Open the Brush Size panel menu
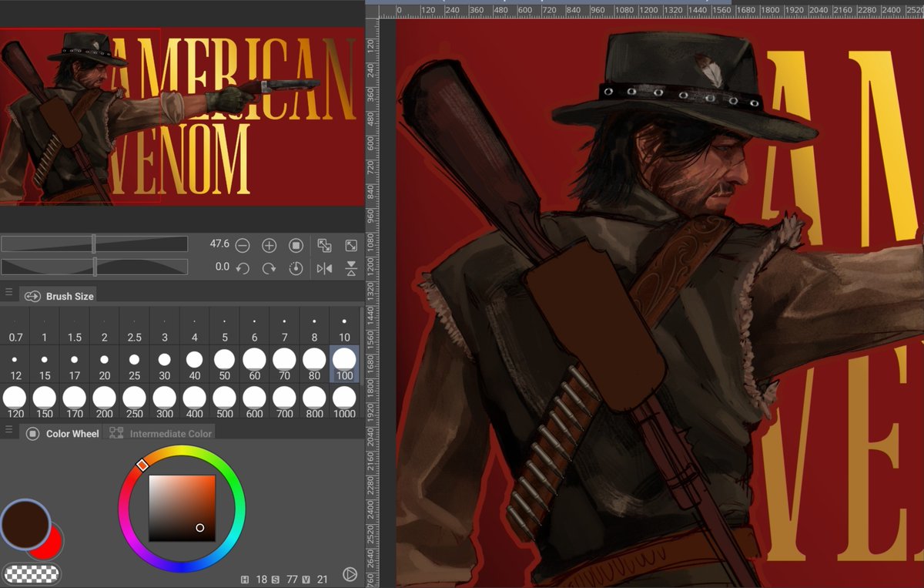This screenshot has height=588, width=924. click(9, 292)
